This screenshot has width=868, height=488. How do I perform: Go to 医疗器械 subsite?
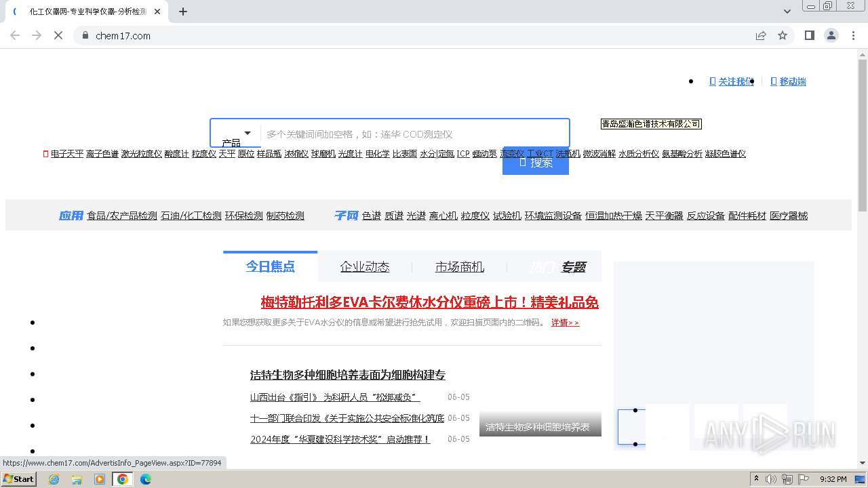coord(789,216)
